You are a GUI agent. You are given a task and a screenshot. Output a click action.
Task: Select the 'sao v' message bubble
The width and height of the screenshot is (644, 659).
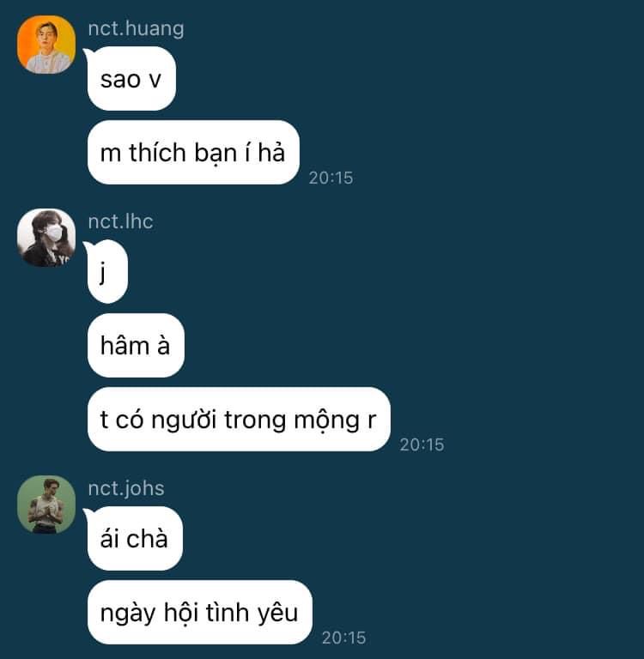click(131, 79)
